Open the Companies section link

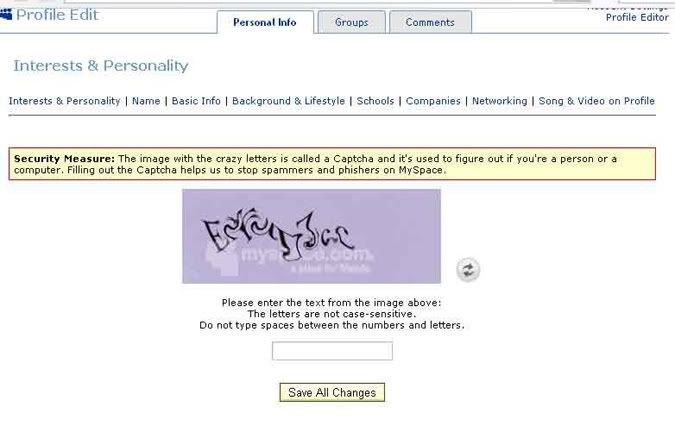433,101
